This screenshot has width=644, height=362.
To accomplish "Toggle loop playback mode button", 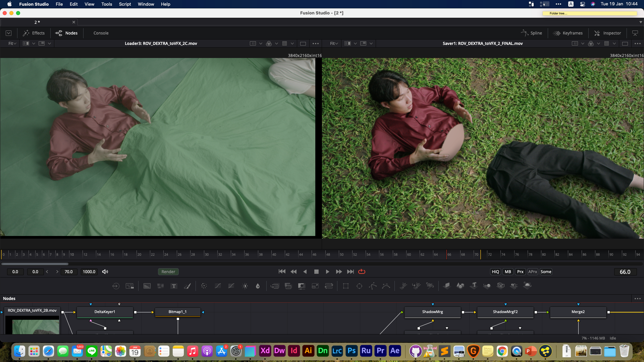I will 362,272.
